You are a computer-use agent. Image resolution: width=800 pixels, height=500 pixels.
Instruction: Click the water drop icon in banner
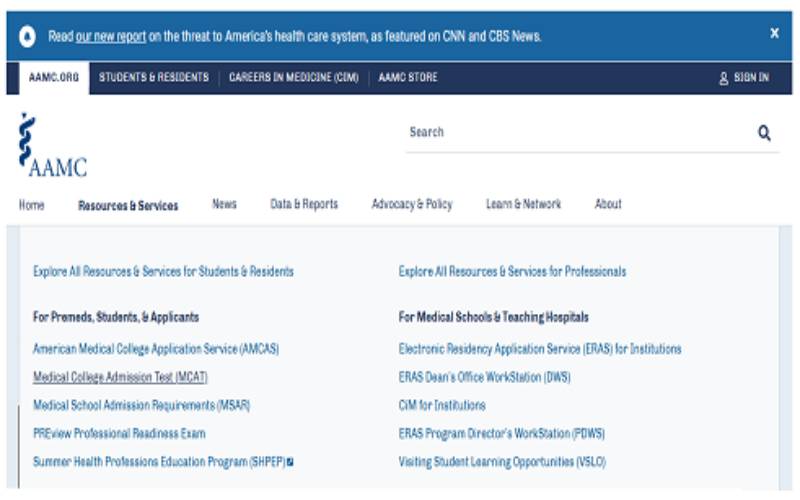[x=28, y=36]
